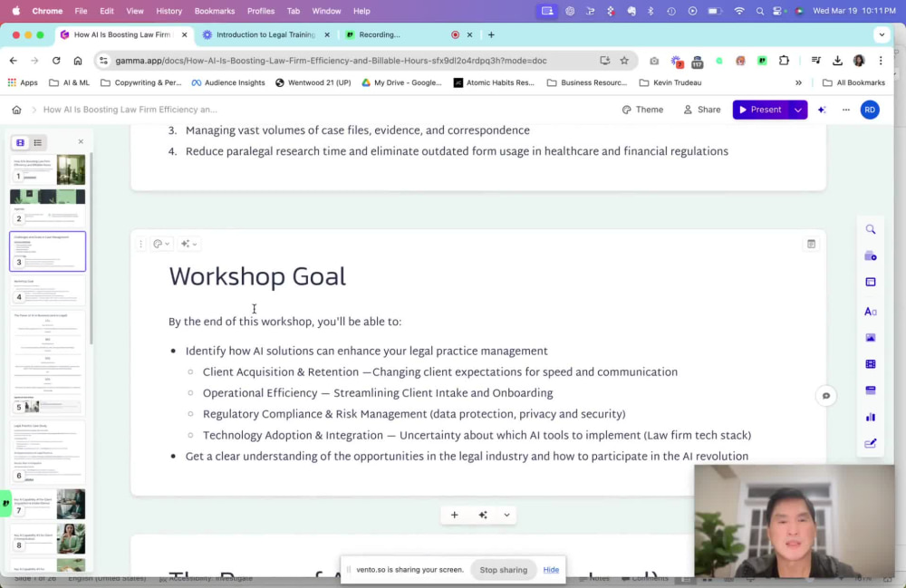The image size is (906, 588).
Task: Open Apps bookmarks shortcut
Action: click(23, 82)
